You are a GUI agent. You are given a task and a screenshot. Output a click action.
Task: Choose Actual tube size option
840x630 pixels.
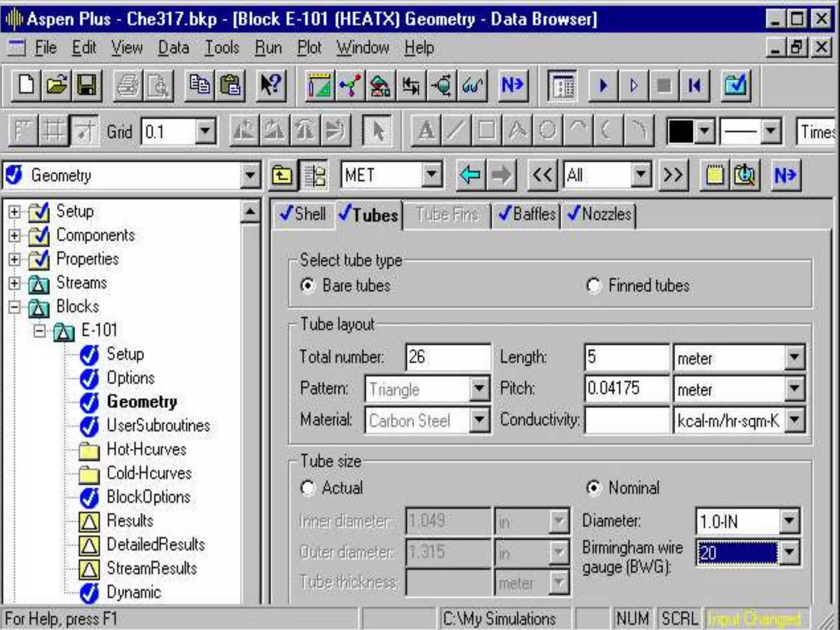click(308, 488)
